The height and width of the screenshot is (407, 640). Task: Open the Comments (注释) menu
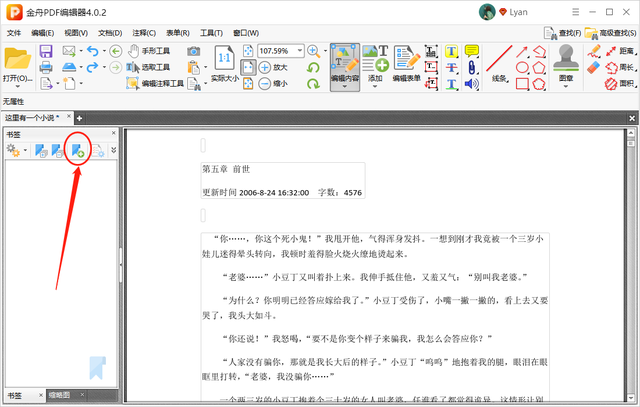[x=142, y=32]
